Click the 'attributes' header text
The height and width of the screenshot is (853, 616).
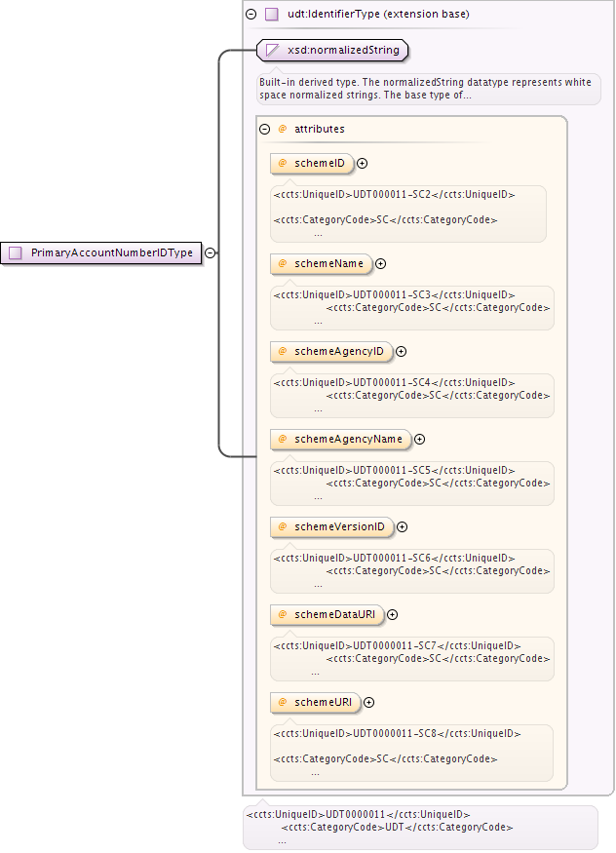click(320, 129)
